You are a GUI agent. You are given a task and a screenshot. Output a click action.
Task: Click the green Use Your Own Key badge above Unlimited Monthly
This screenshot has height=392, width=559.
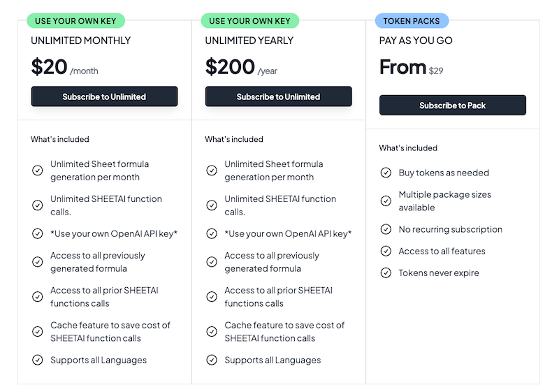(x=75, y=21)
